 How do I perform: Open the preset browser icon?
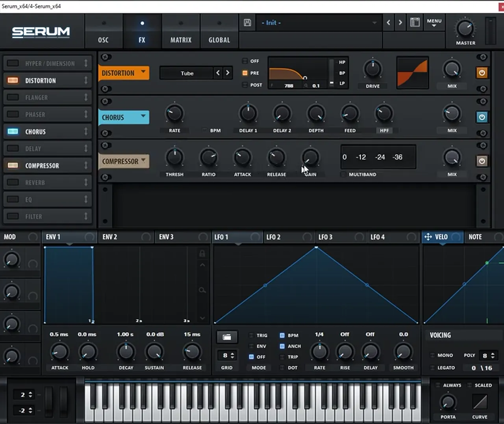pyautogui.click(x=415, y=22)
